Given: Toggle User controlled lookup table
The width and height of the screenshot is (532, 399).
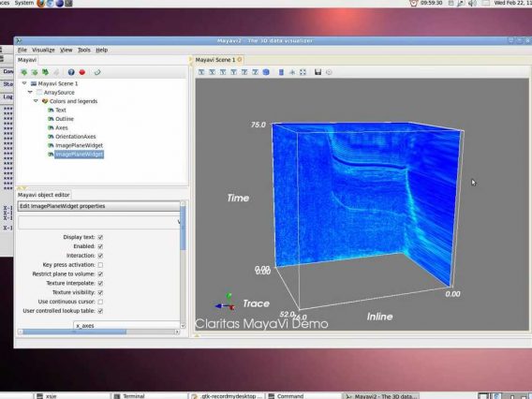Looking at the screenshot, I should click(100, 311).
